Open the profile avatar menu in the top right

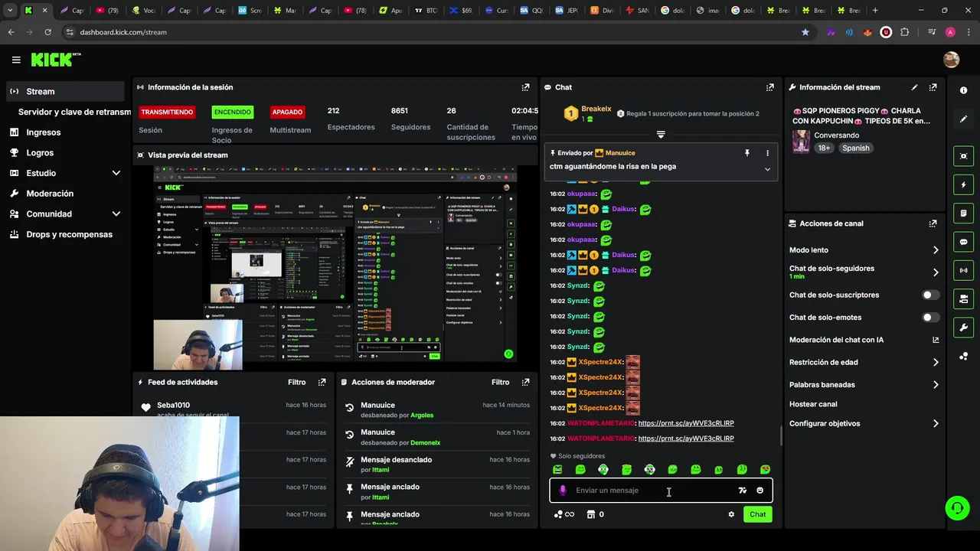coord(951,60)
